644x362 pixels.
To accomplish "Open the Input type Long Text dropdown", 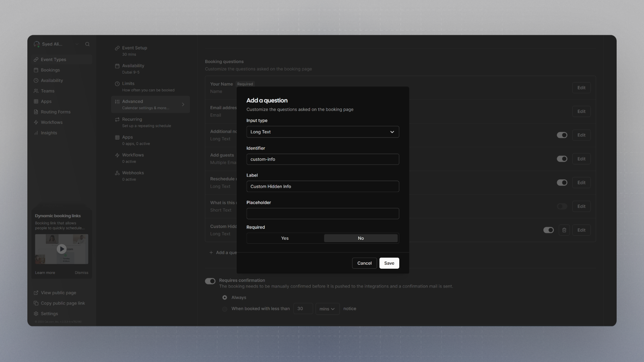I will pos(322,132).
